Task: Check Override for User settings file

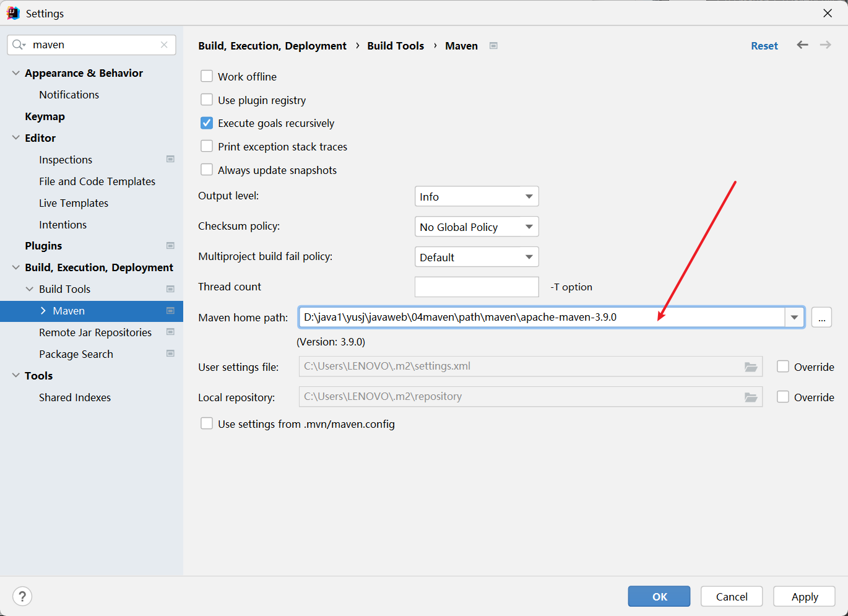Action: (783, 367)
